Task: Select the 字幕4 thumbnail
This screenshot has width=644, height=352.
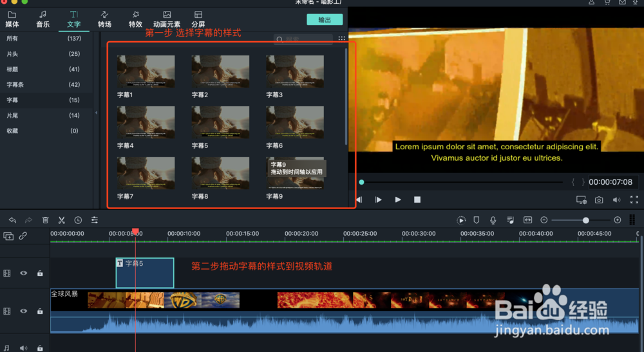Action: [x=146, y=122]
